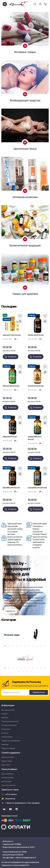Click the arrow button on Эротическое бельё banner
This screenshot has height=868, width=50.
click(x=25, y=142)
